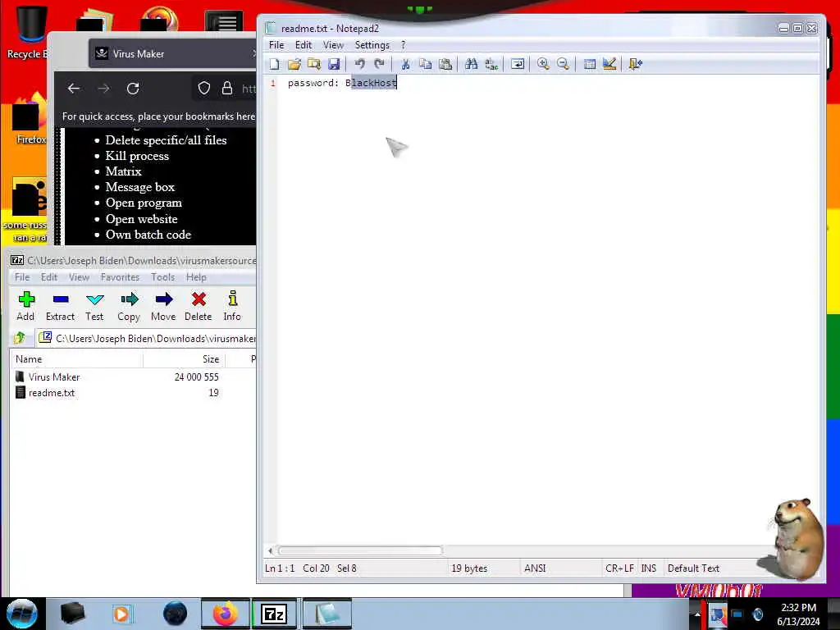Image resolution: width=840 pixels, height=630 pixels.
Task: Click the Notepad2 button in the taskbar
Action: tap(326, 614)
